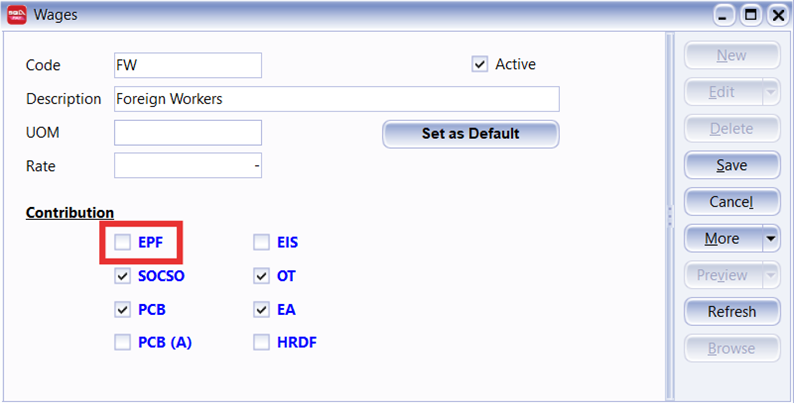Enable the PCB (A) checkbox
The width and height of the screenshot is (794, 403).
(x=122, y=342)
